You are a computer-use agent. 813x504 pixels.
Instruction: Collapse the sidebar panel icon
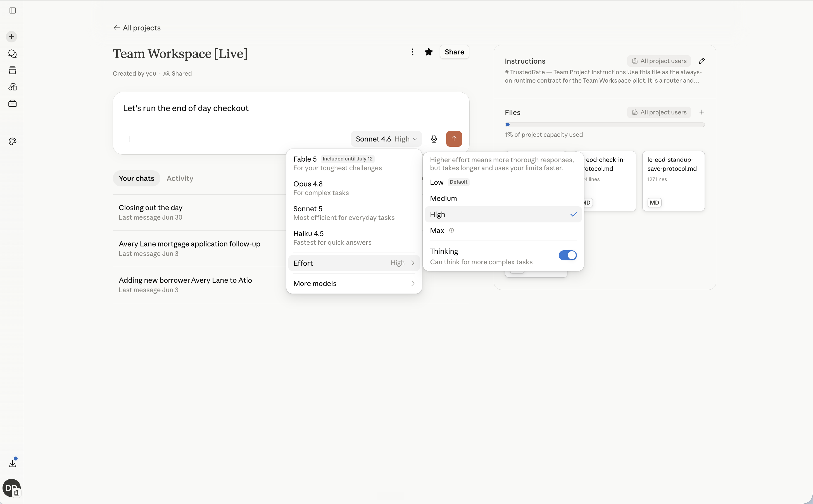point(12,11)
